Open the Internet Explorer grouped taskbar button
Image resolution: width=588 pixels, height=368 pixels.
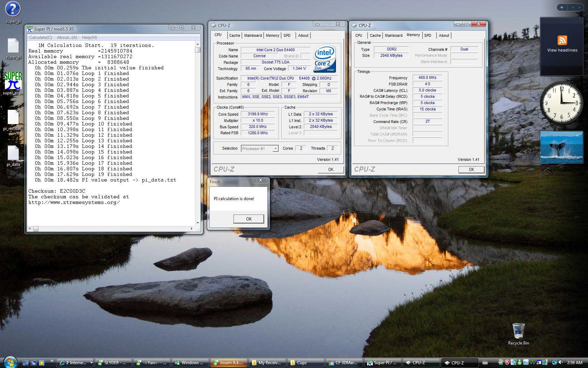[x=75, y=363]
